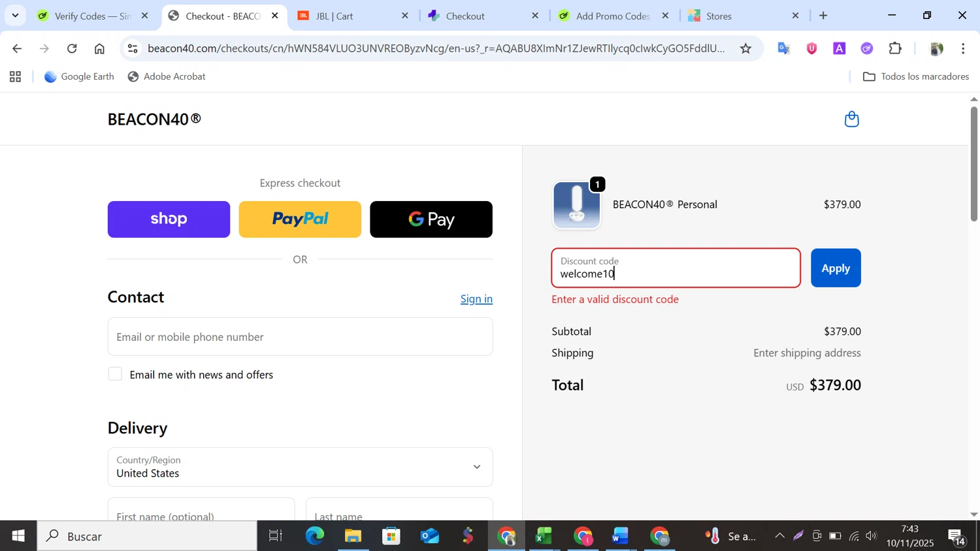This screenshot has width=980, height=551.
Task: Open the purple A extension icon
Action: click(840, 48)
